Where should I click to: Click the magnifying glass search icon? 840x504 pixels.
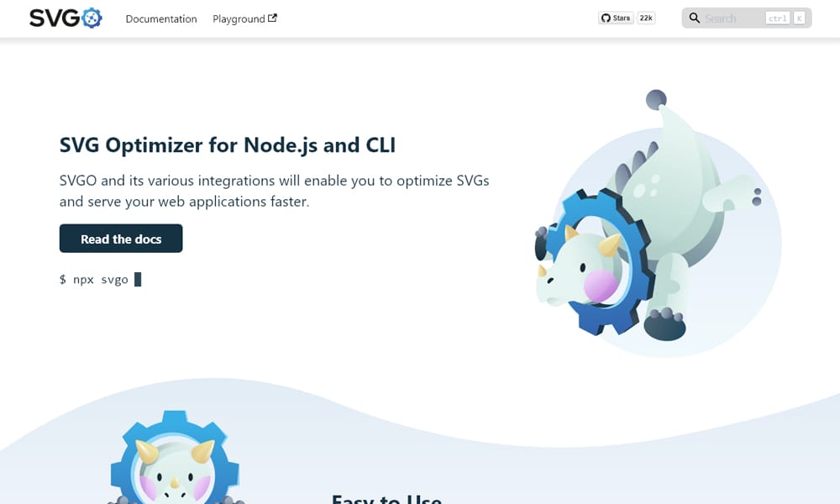tap(695, 18)
